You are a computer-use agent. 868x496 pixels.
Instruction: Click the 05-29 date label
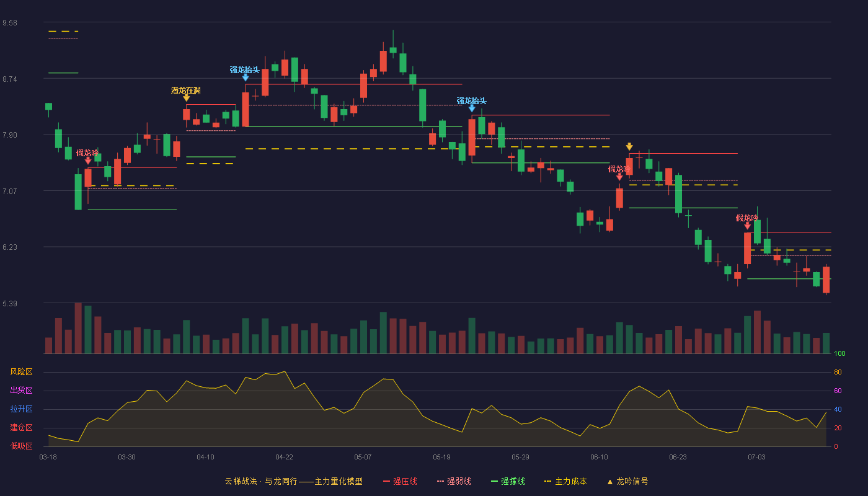[520, 457]
